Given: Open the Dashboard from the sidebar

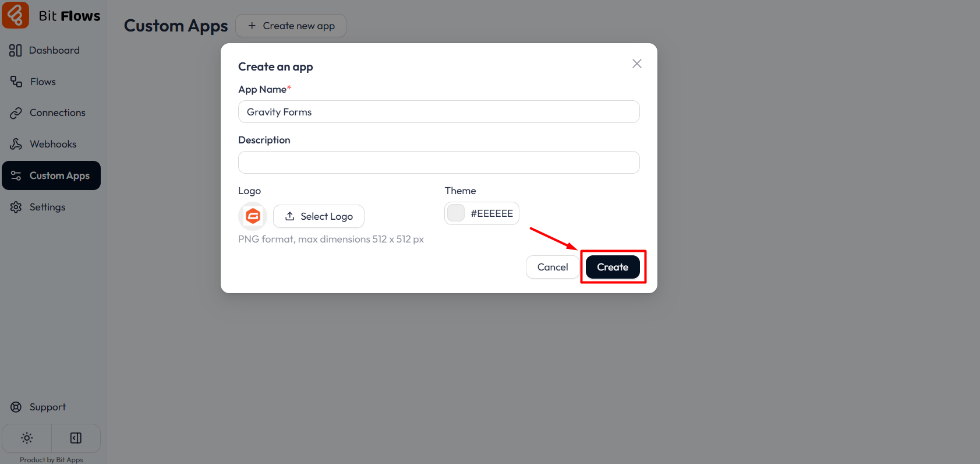Looking at the screenshot, I should point(54,50).
